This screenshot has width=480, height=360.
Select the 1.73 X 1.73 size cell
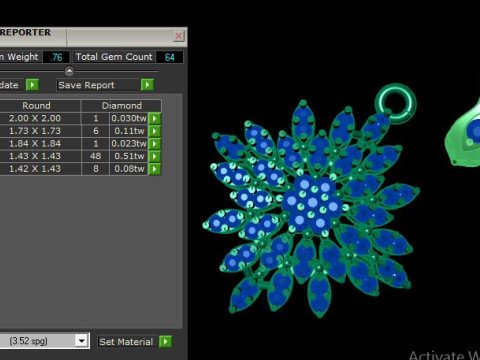tap(35, 131)
